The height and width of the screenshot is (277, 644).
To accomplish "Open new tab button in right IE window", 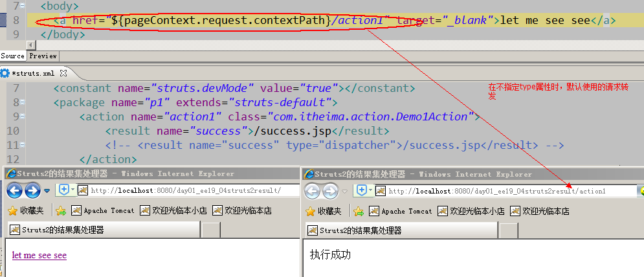I will [x=509, y=230].
